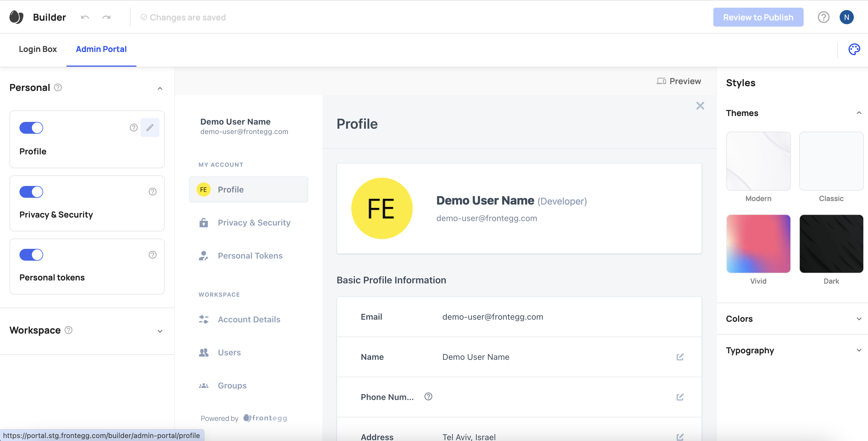Viewport: 868px width, 441px height.
Task: Click the N user avatar icon
Action: coord(846,17)
